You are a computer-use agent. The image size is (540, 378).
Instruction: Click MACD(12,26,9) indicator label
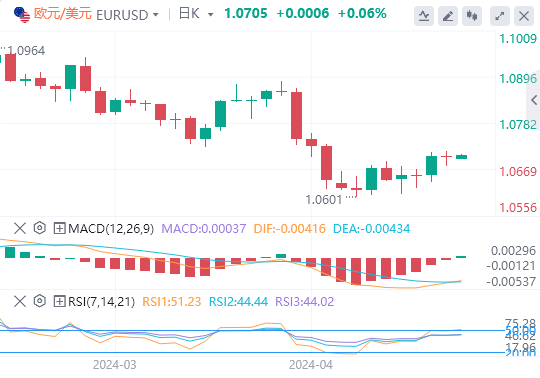coord(111,229)
